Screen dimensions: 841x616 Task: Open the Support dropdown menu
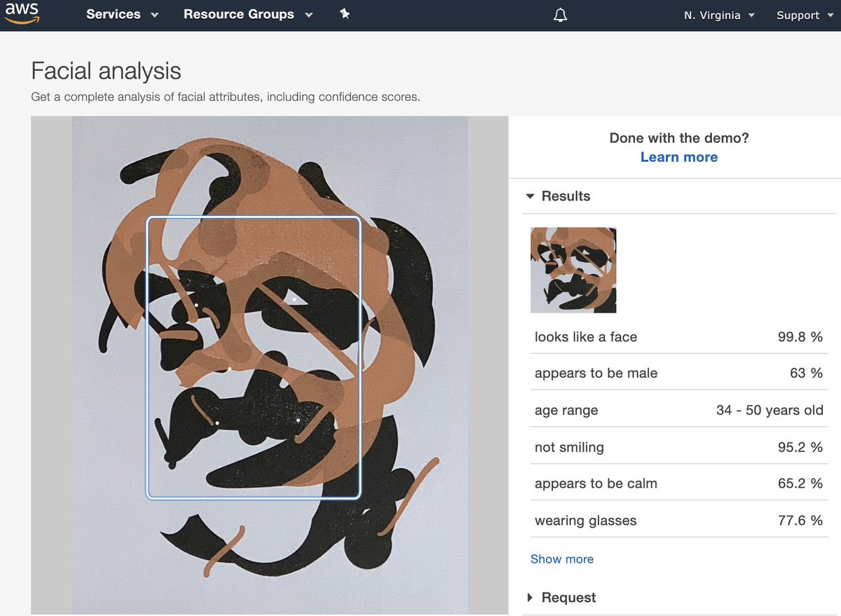tap(805, 15)
